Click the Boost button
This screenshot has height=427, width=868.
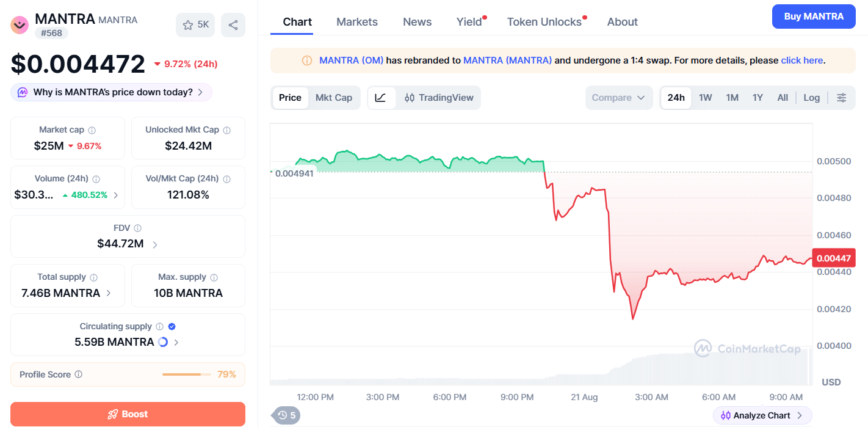click(x=128, y=414)
